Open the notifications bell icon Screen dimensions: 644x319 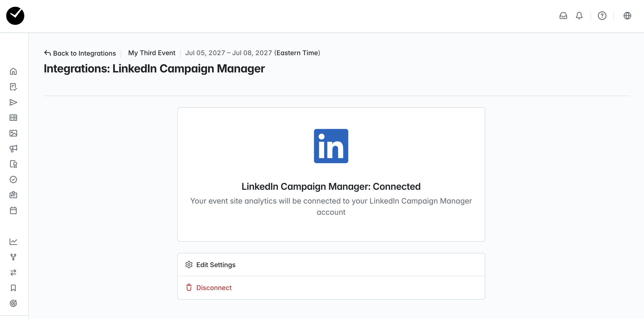tap(579, 16)
